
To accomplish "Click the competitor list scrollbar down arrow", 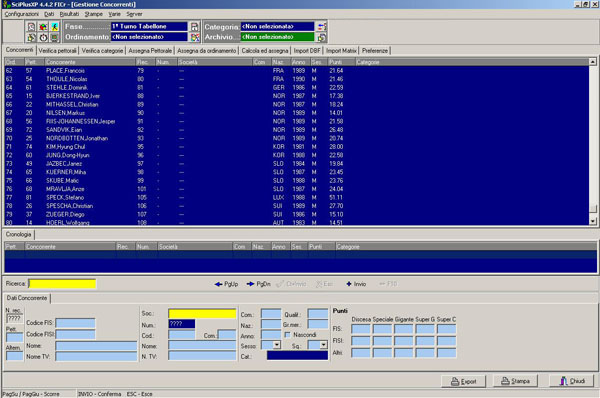I will click(593, 221).
